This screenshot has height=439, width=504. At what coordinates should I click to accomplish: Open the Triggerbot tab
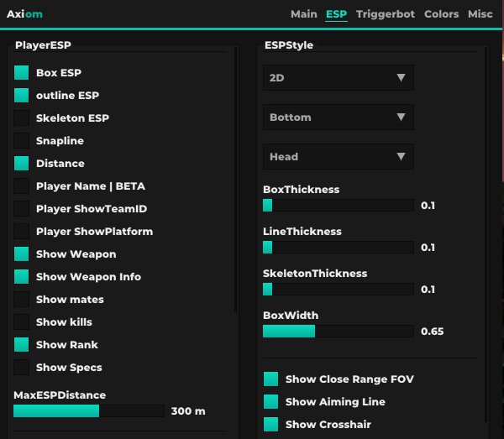click(385, 14)
